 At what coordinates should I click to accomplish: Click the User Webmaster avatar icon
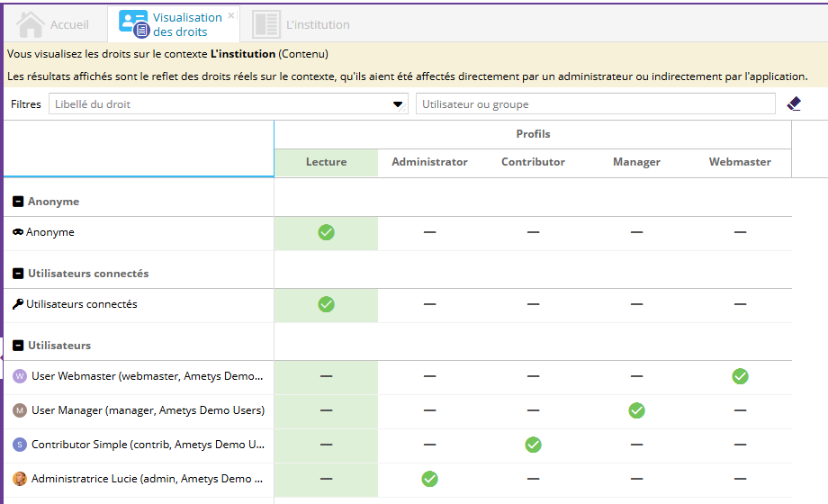pyautogui.click(x=20, y=376)
